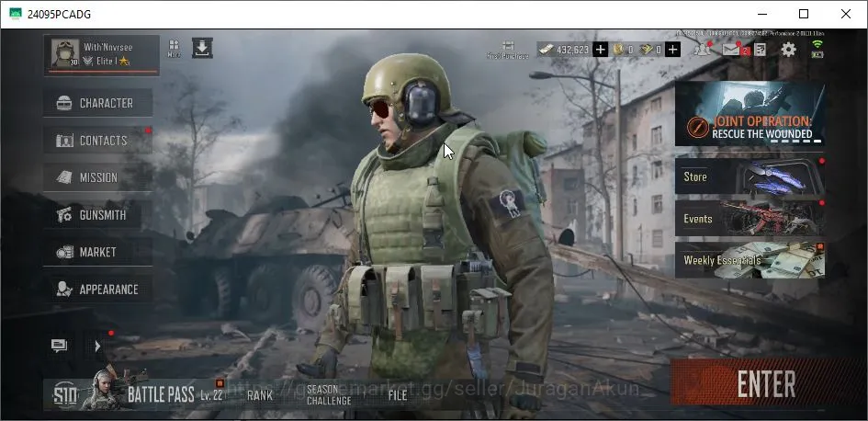
Task: Click the ENTER button
Action: pos(767,383)
